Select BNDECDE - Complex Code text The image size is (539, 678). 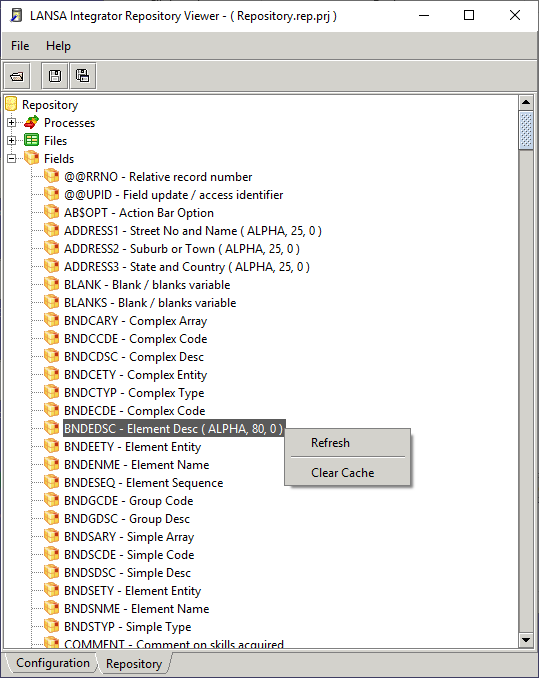click(x=134, y=411)
